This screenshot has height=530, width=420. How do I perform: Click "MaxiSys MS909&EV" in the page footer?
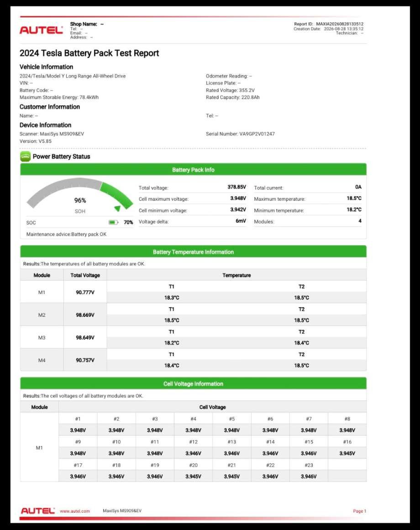(x=122, y=511)
